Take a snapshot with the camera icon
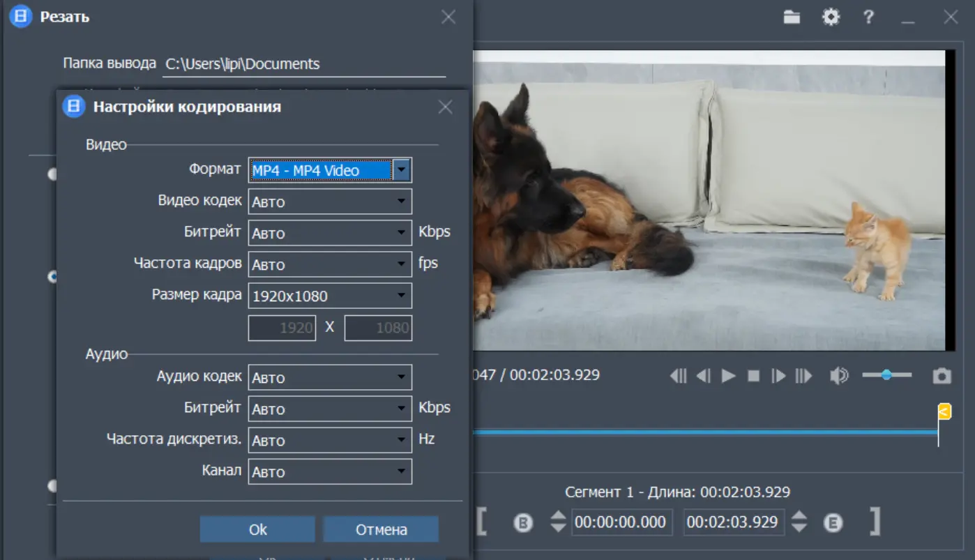 942,377
